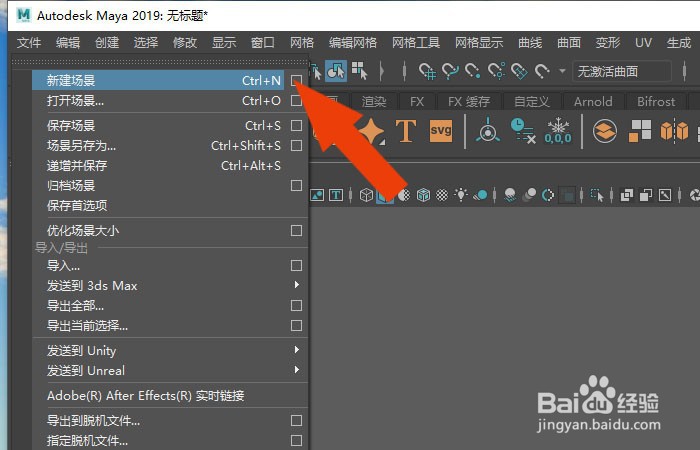Open option box beside 指定脱机文件...

[x=296, y=441]
